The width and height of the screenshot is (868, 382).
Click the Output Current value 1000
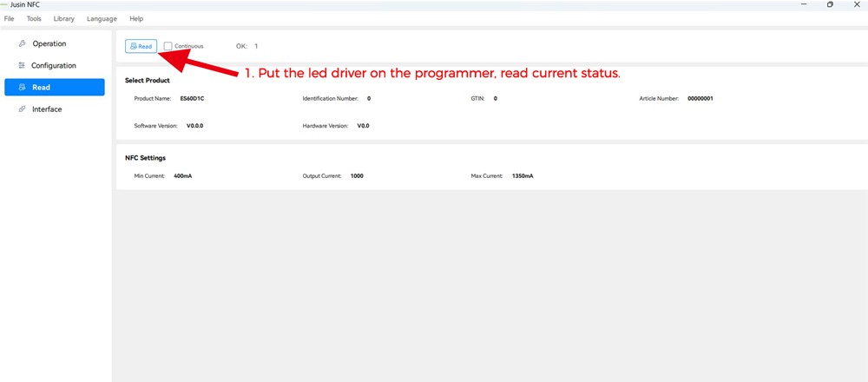[x=357, y=176]
